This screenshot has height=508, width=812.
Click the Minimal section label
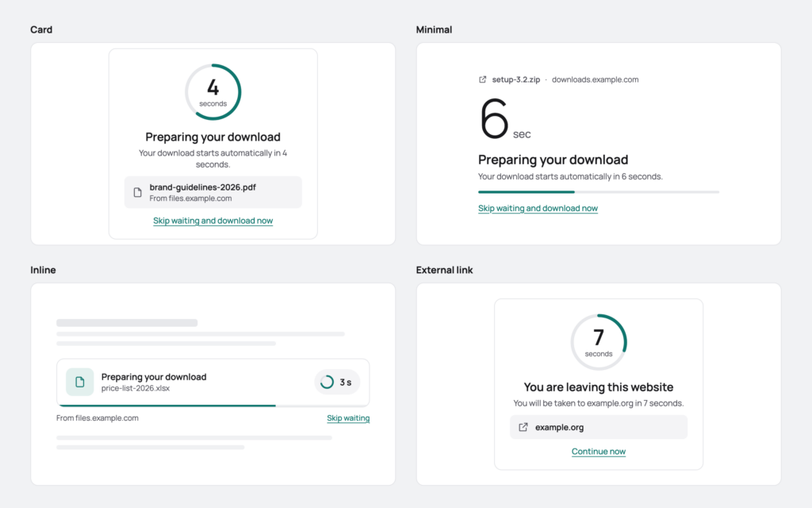click(434, 29)
